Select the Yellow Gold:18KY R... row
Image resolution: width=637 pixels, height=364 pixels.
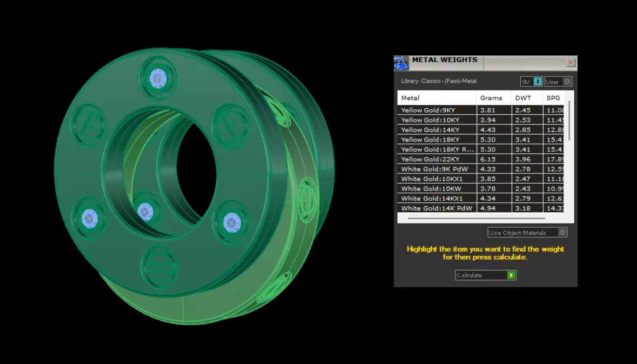click(481, 149)
